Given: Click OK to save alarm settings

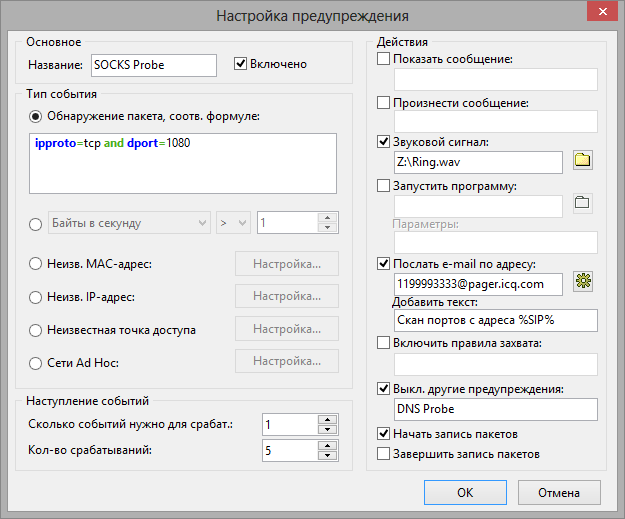Looking at the screenshot, I should pos(465,493).
